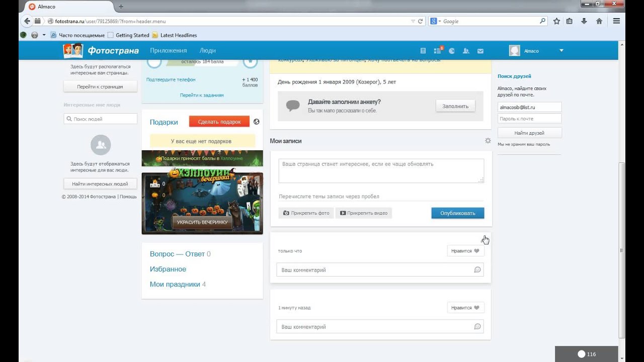Screen dimensions: 644x362
Task: Click the comment bubble icon in только что post
Action: [x=477, y=270]
